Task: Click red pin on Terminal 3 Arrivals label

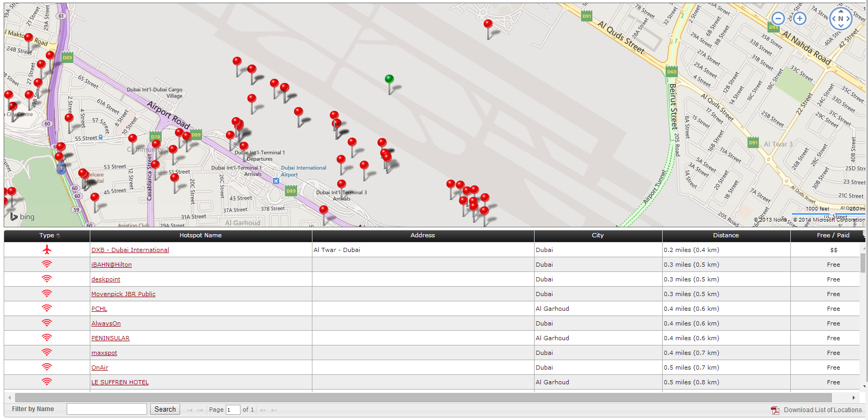Action: 341,184
